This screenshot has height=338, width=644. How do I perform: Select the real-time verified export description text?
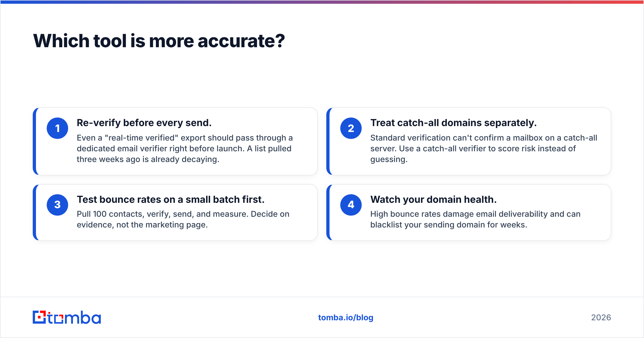[x=185, y=149]
